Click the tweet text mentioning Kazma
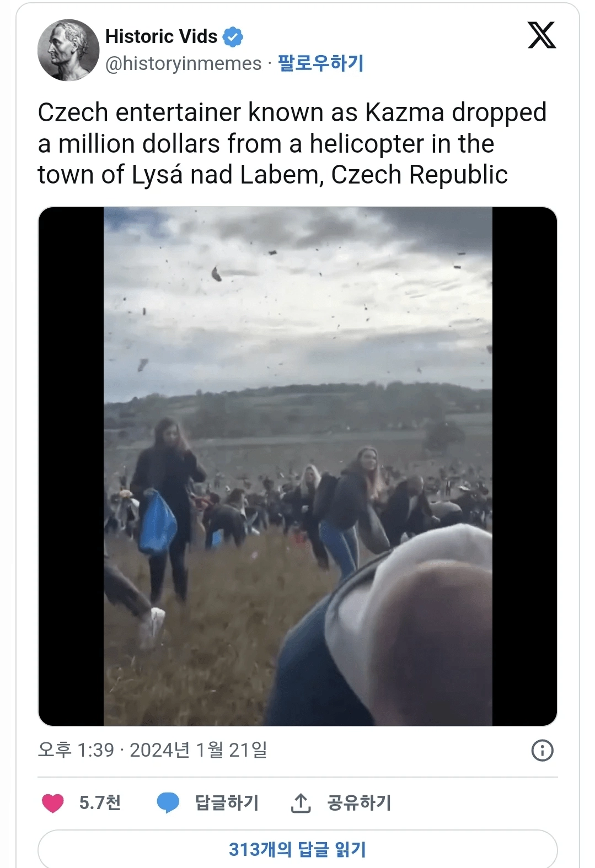The image size is (595, 868). pos(292,143)
